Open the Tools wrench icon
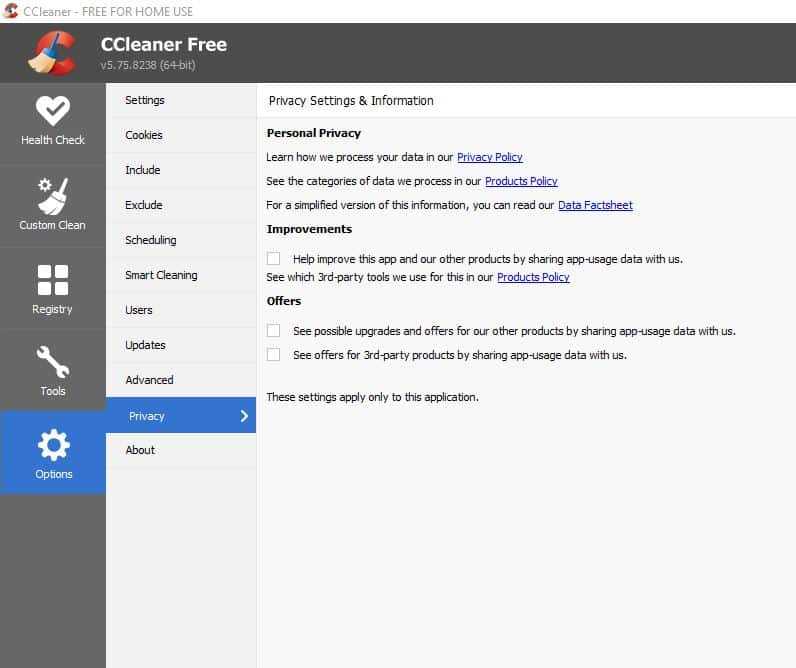Image resolution: width=796 pixels, height=668 pixels. coord(52,362)
